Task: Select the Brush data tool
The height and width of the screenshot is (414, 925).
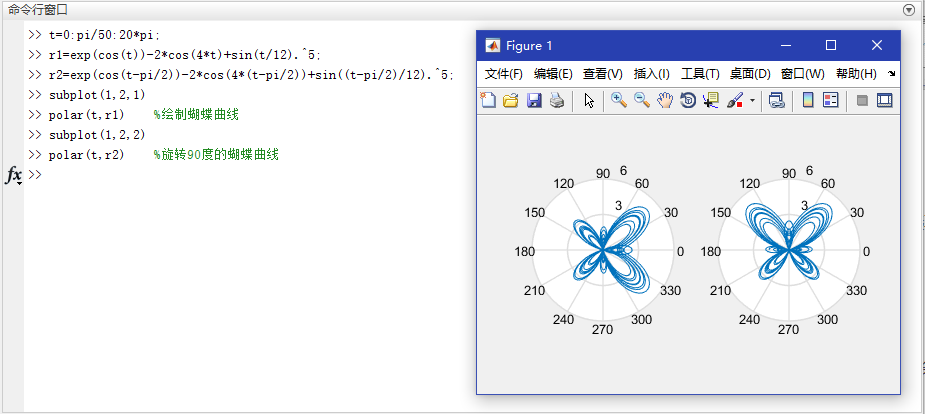Action: pos(735,100)
